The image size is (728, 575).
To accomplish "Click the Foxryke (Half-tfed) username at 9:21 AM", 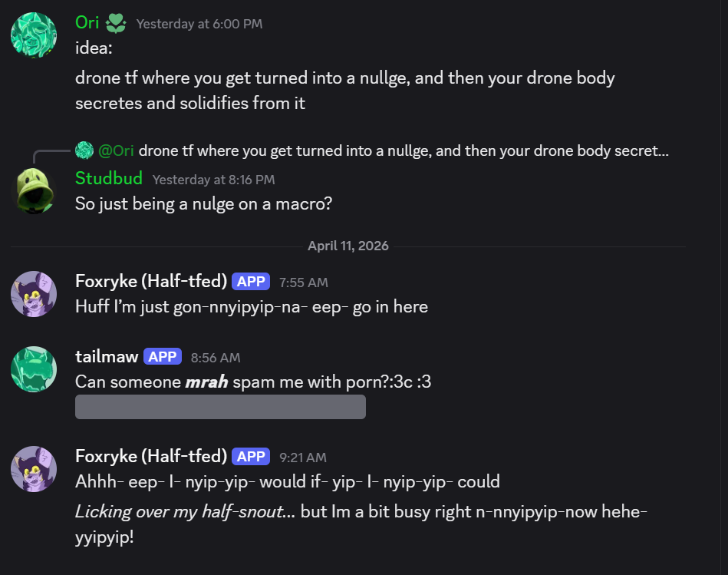I will click(x=151, y=457).
